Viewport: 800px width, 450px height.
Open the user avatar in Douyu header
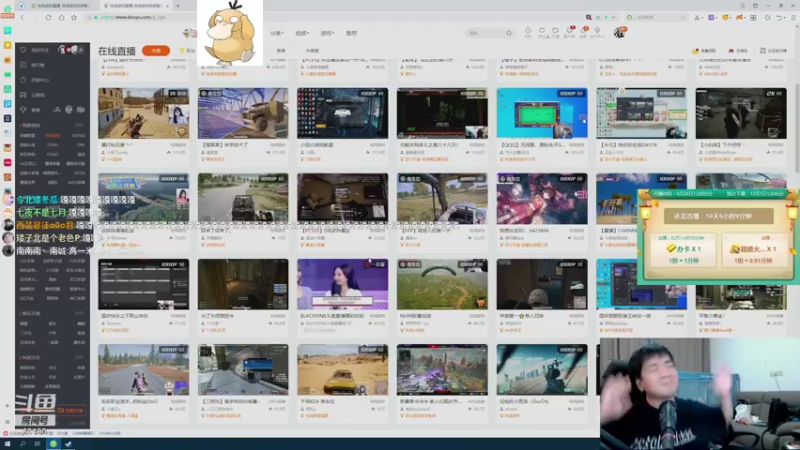pos(620,33)
